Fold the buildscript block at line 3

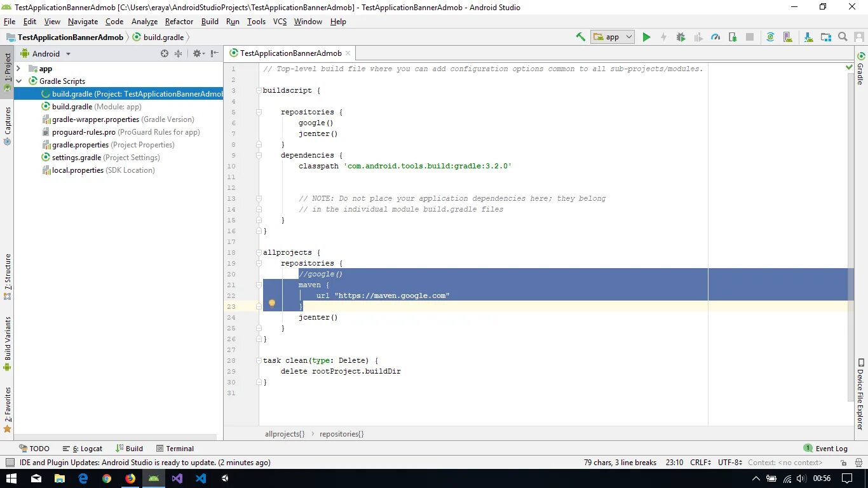pos(259,91)
